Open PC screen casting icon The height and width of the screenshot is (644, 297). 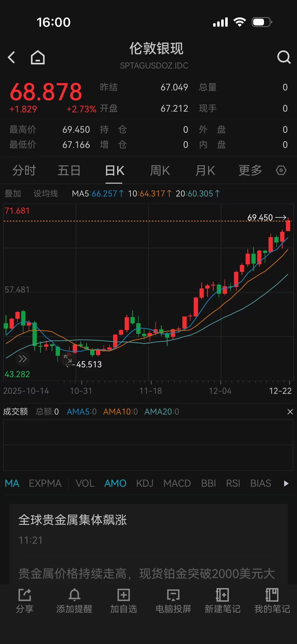pyautogui.click(x=173, y=601)
